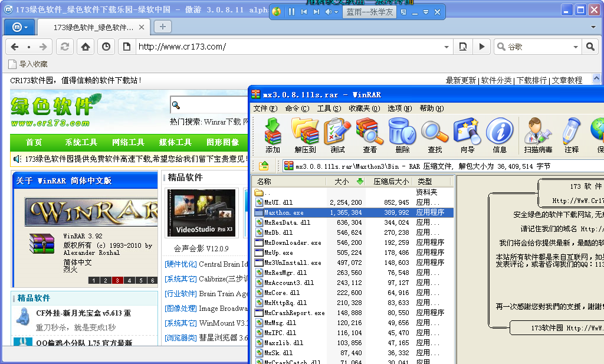Show archive 信息 (Info) icon
This screenshot has width=604, height=364.
pyautogui.click(x=500, y=135)
